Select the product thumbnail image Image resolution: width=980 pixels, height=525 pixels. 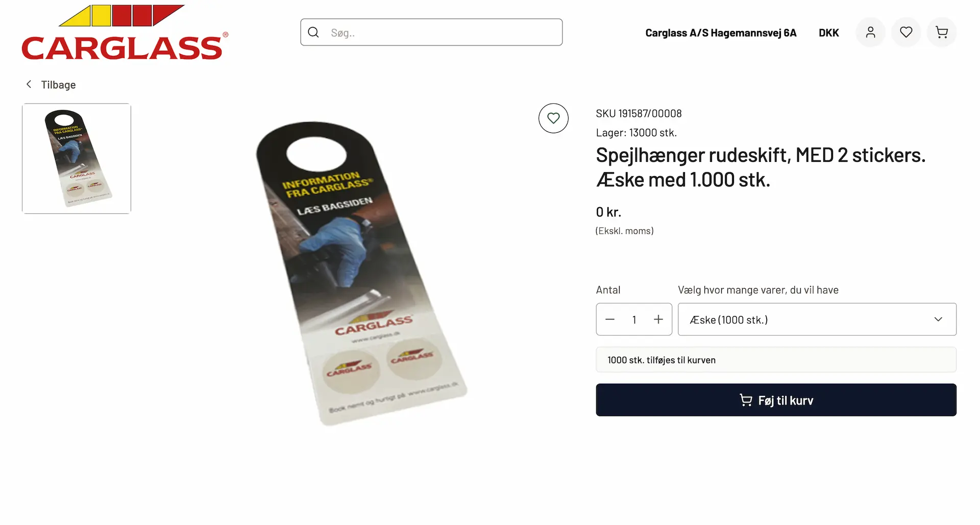click(x=77, y=158)
